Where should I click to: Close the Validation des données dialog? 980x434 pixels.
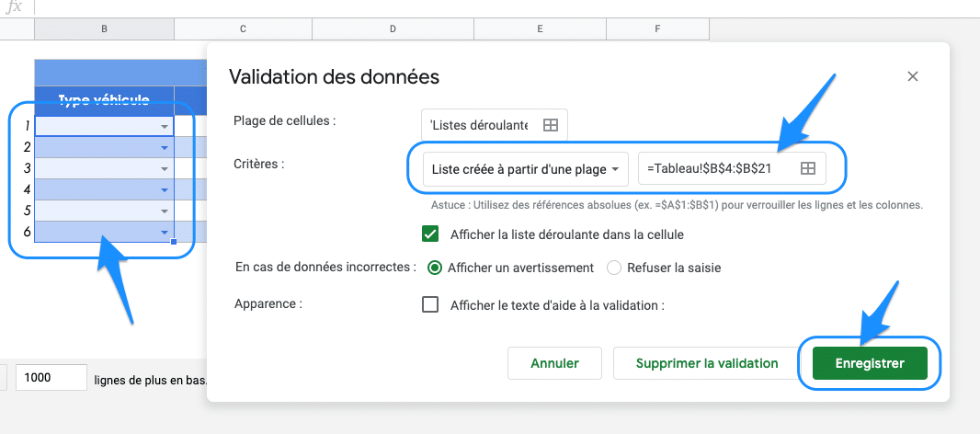(x=912, y=77)
